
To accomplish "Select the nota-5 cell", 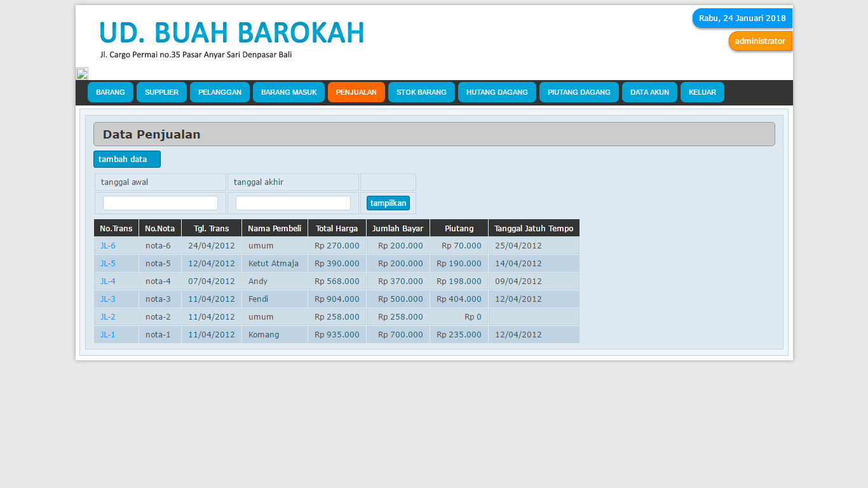I will 160,264.
